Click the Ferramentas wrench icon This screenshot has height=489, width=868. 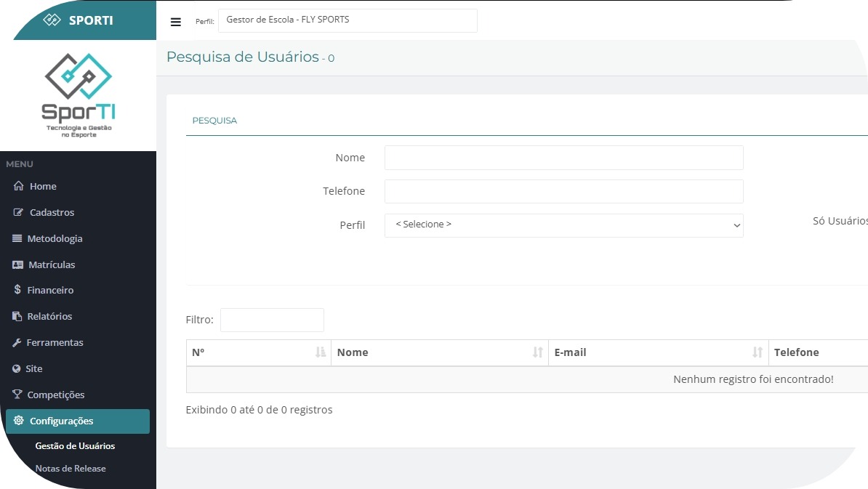(17, 342)
